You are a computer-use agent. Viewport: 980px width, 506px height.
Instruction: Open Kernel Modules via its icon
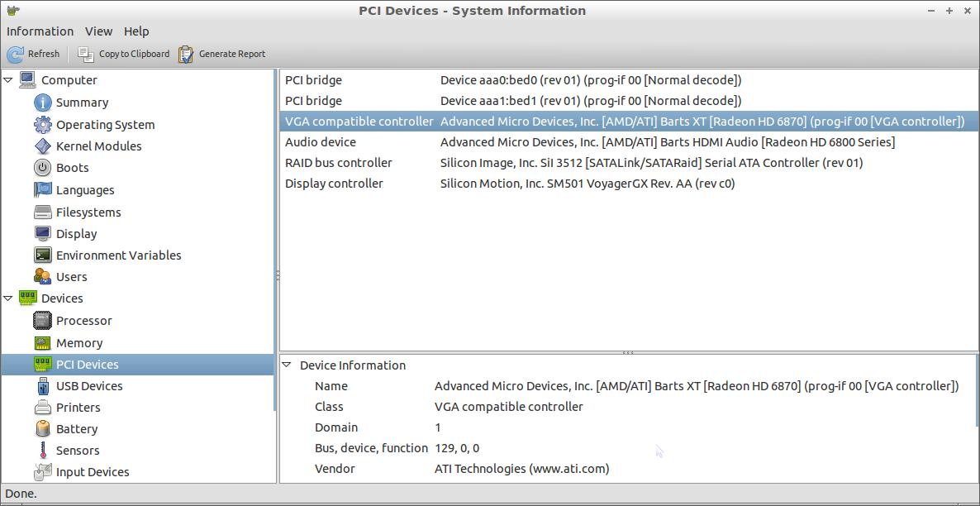coord(43,146)
